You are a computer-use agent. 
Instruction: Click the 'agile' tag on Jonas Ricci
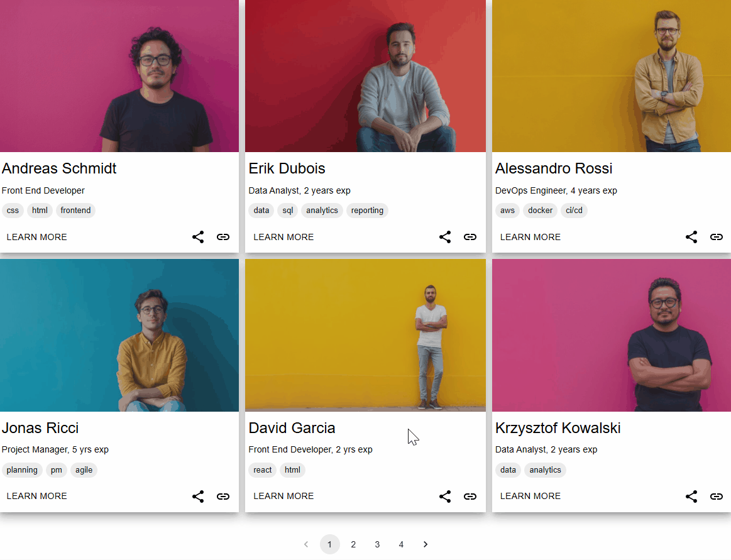pyautogui.click(x=84, y=470)
